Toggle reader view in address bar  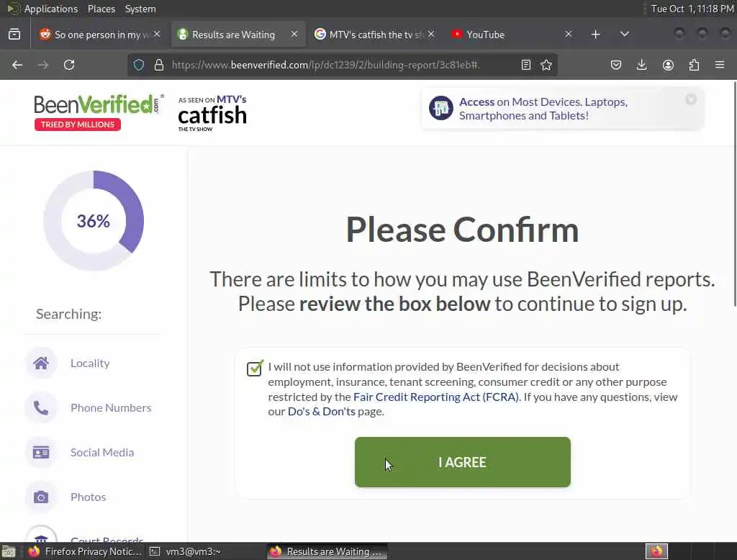pyautogui.click(x=526, y=65)
